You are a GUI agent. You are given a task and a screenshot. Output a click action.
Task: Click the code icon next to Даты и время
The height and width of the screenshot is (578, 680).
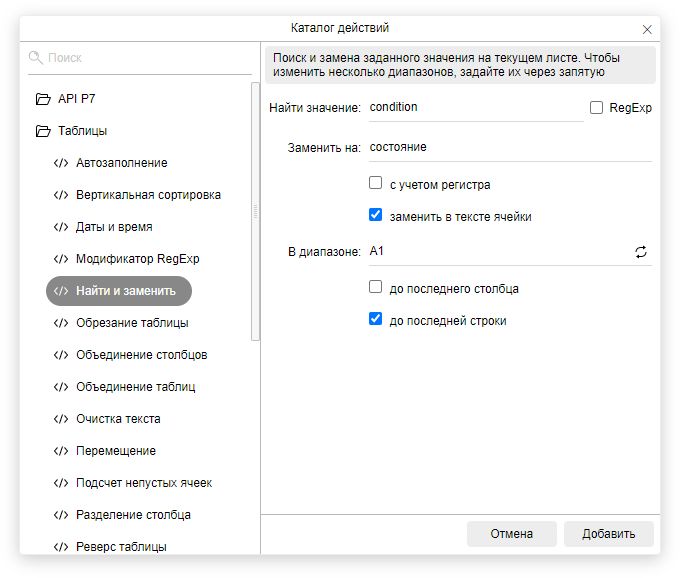coord(61,227)
